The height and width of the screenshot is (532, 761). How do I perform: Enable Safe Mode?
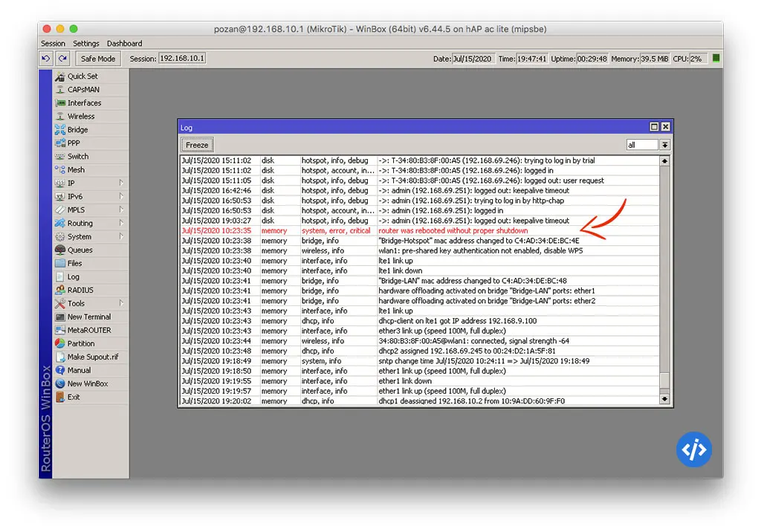click(x=97, y=58)
